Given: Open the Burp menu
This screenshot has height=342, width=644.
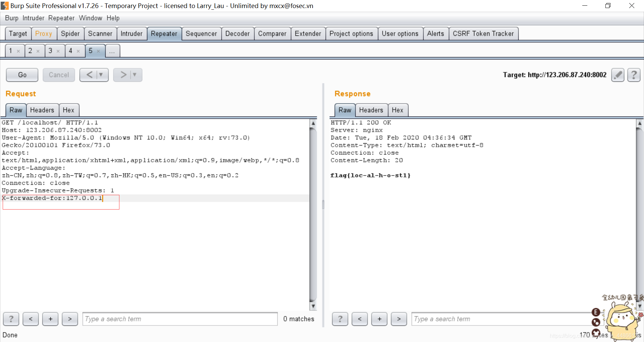Looking at the screenshot, I should 12,18.
